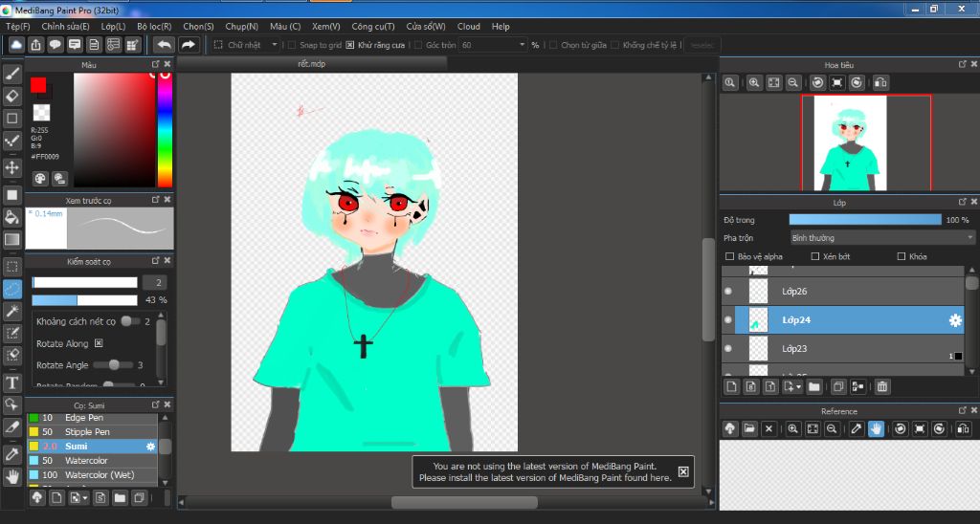Select the Hand tool in left toolbar
This screenshot has height=524, width=980.
[11, 476]
